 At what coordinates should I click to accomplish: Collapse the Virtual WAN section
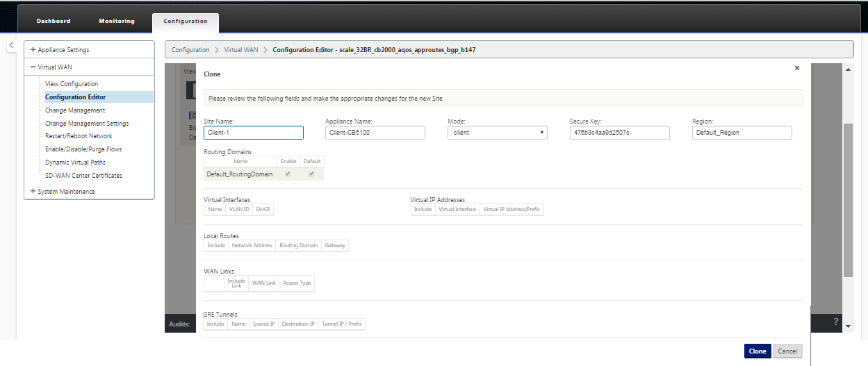pos(33,67)
